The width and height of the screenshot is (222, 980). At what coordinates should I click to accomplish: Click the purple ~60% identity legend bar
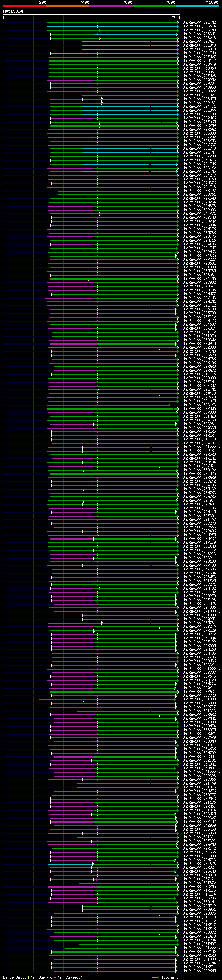tap(111, 6)
